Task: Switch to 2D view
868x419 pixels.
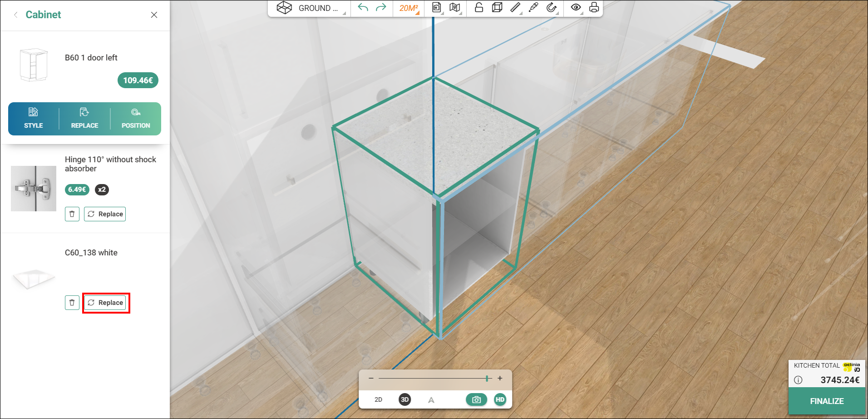Action: (x=378, y=399)
